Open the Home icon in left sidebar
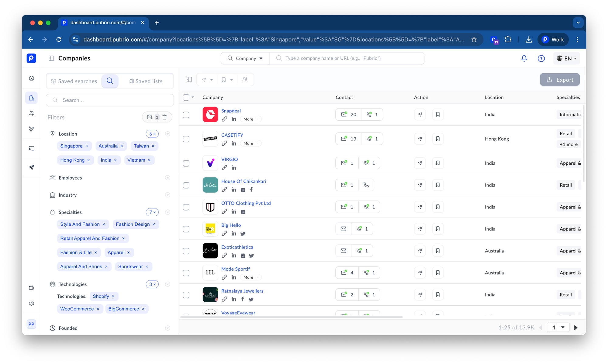Viewport: 608px width, 364px height. click(x=32, y=78)
